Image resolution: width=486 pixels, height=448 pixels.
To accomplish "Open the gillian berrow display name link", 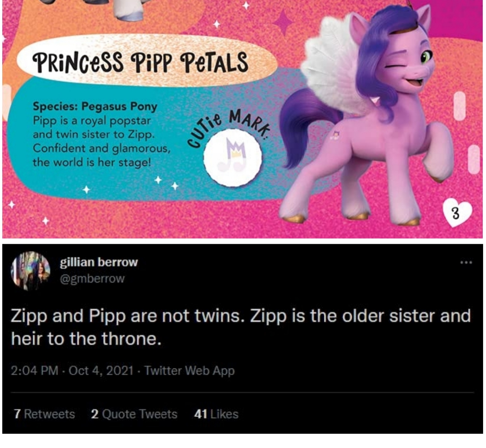I will 99,262.
